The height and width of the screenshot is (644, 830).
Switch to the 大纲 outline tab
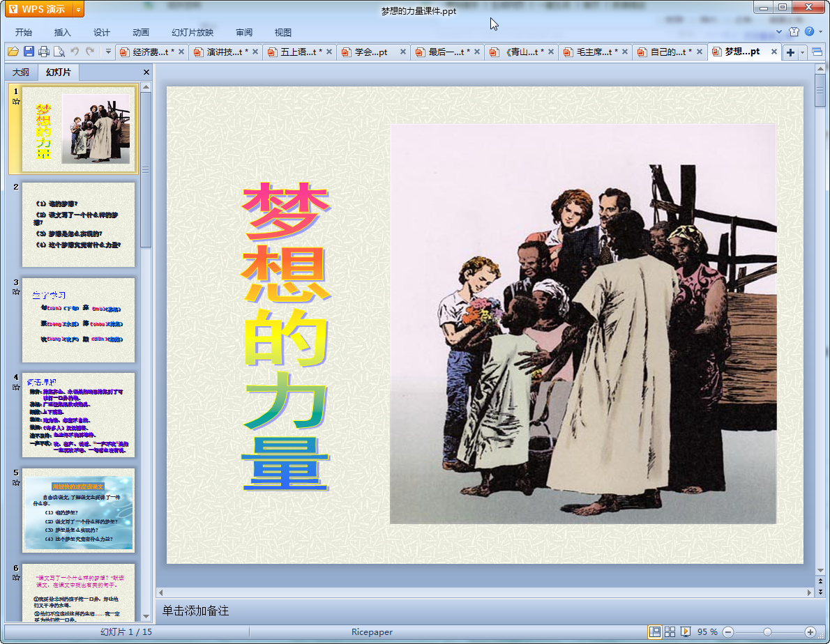(21, 72)
